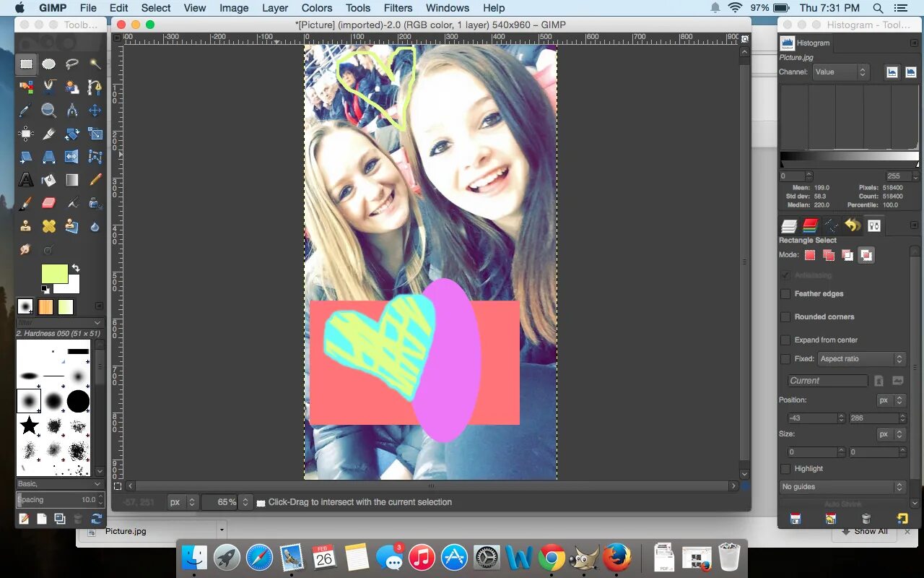Open the Colors menu
This screenshot has height=578, width=924.
[x=317, y=8]
